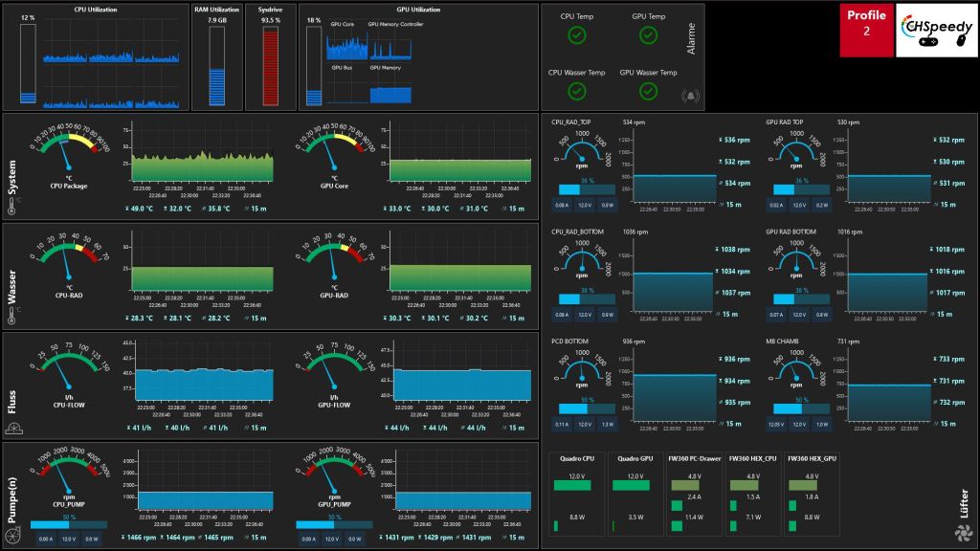Click the alarm bell icon in Alarme panel
Screen dimensions: 980x551
click(689, 96)
